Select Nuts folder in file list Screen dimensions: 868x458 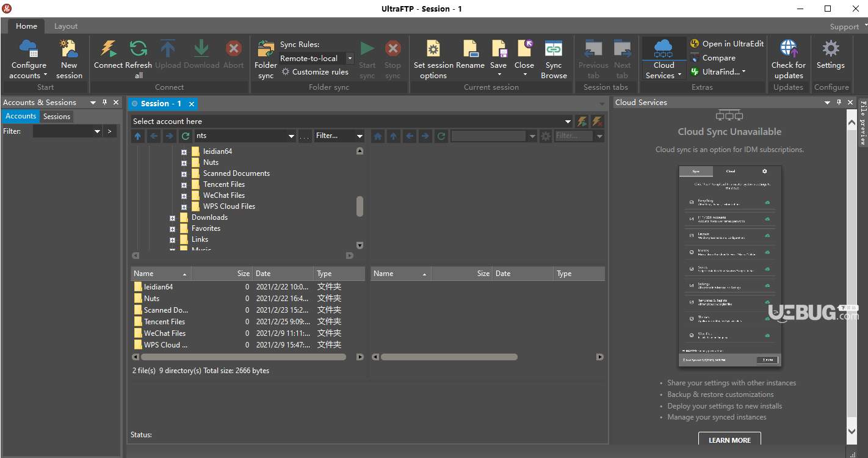151,299
